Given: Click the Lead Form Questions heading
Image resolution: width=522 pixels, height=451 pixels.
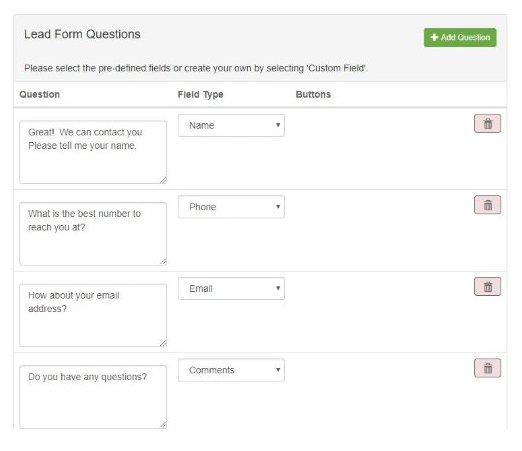Looking at the screenshot, I should tap(82, 34).
